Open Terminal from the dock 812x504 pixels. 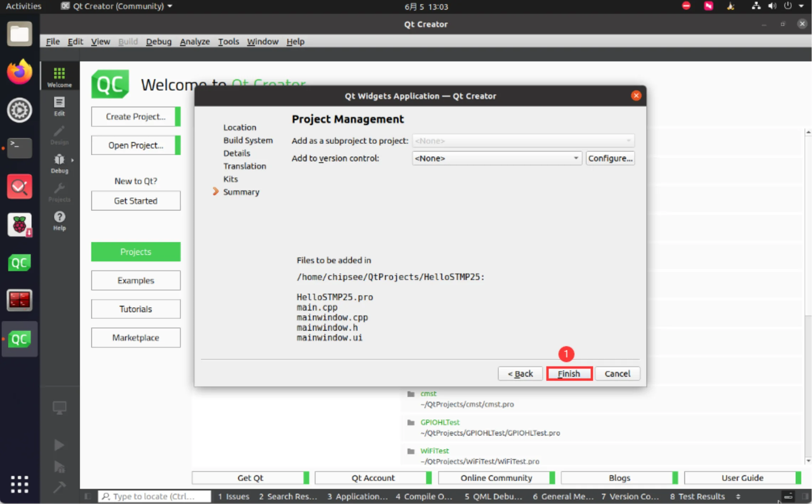tap(20, 148)
